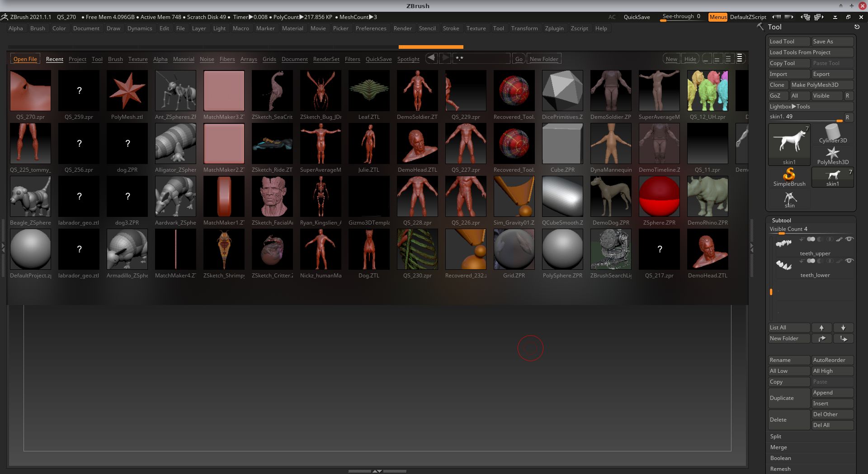Click the curved right arrow beside New Folder
This screenshot has width=868, height=474.
821,338
